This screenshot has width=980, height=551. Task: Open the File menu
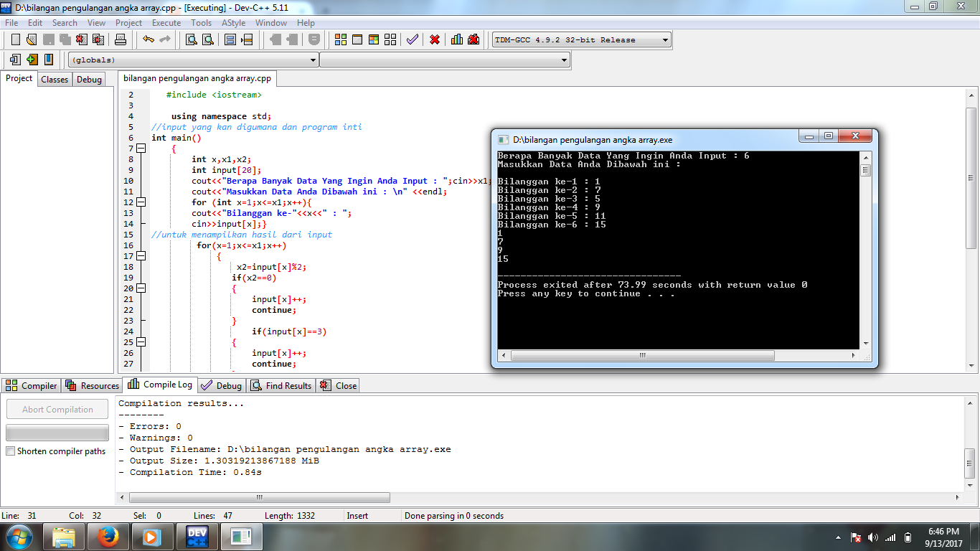pyautogui.click(x=11, y=23)
